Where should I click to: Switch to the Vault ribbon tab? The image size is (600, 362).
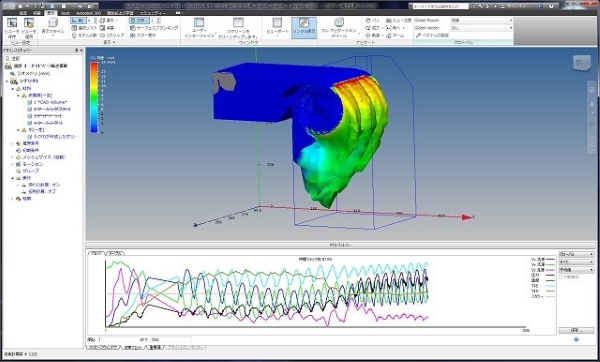click(65, 13)
